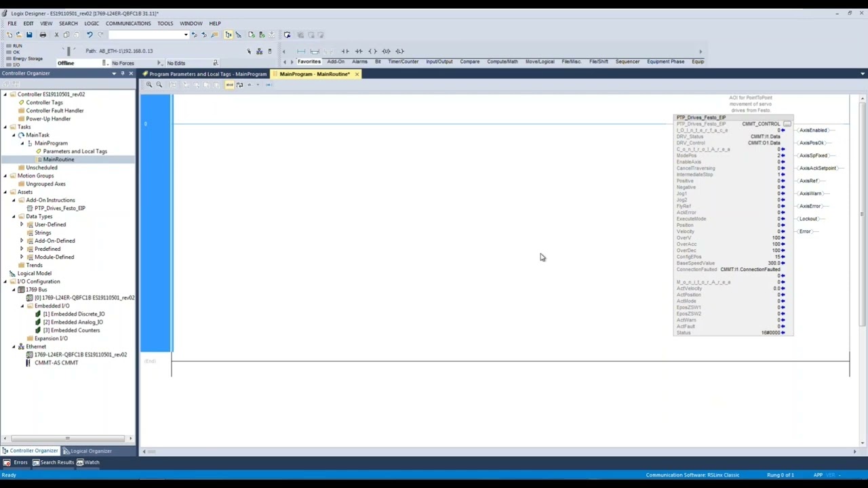Open the search combo box dropdown
The height and width of the screenshot is (488, 868).
tap(186, 35)
